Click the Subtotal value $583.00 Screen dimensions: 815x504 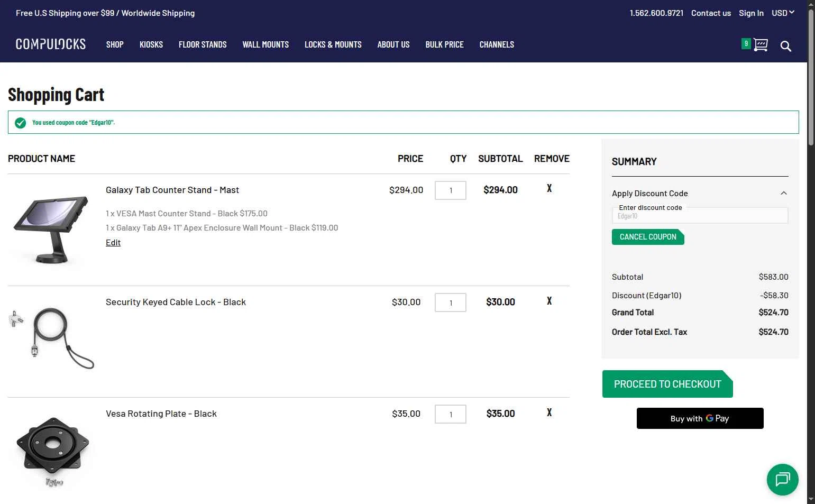[x=773, y=277]
